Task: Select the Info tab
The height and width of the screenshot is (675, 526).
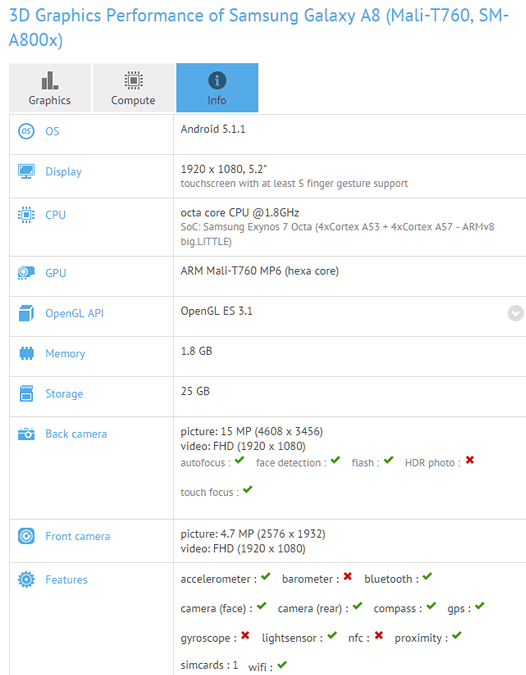Action: (217, 88)
